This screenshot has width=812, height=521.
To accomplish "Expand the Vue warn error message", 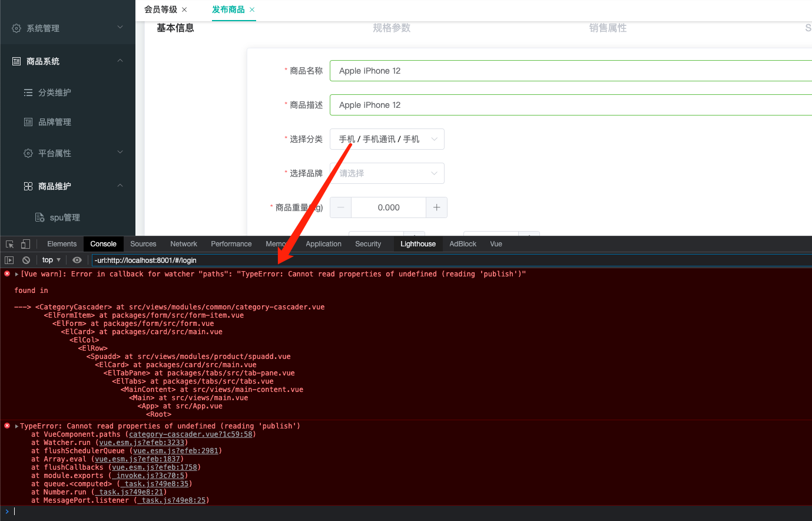I will click(x=17, y=274).
